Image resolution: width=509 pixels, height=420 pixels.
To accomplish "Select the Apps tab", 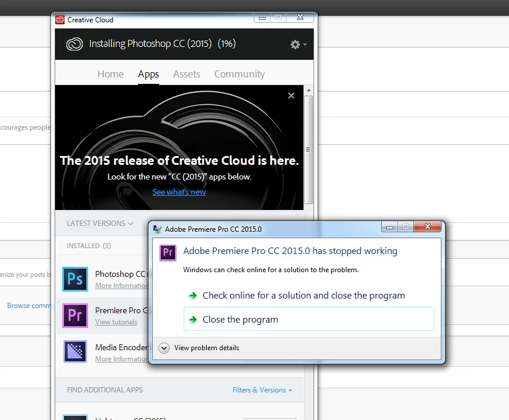I will coord(149,74).
